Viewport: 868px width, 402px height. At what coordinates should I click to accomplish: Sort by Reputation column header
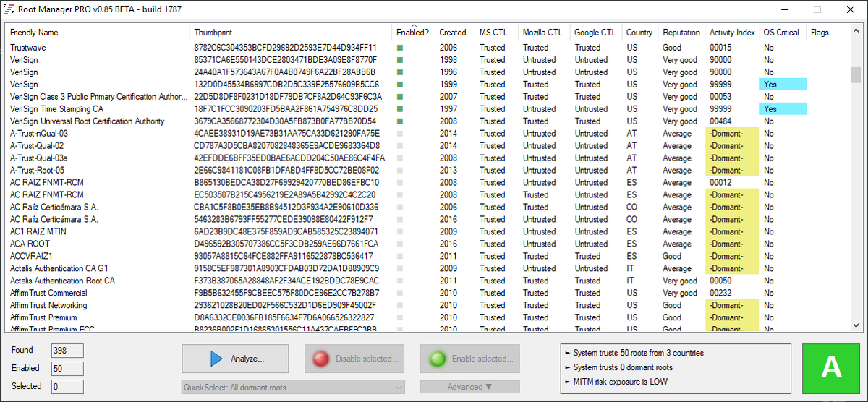click(x=682, y=33)
